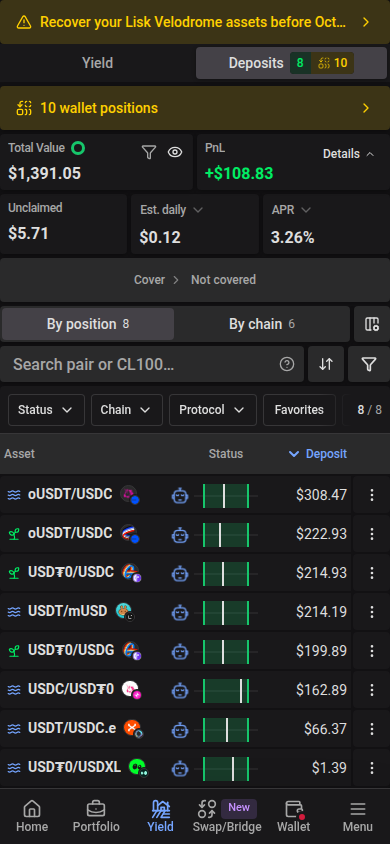390x844 pixels.
Task: Open the Status filter dropdown
Action: coord(46,410)
